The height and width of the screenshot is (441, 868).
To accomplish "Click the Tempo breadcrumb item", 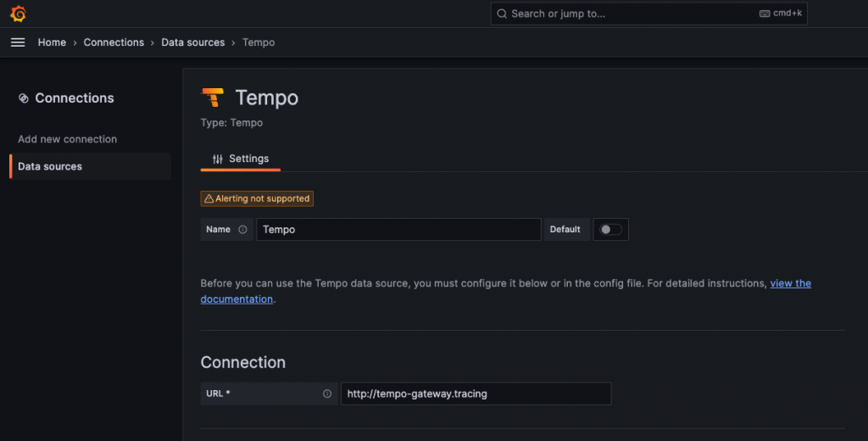I will click(259, 42).
